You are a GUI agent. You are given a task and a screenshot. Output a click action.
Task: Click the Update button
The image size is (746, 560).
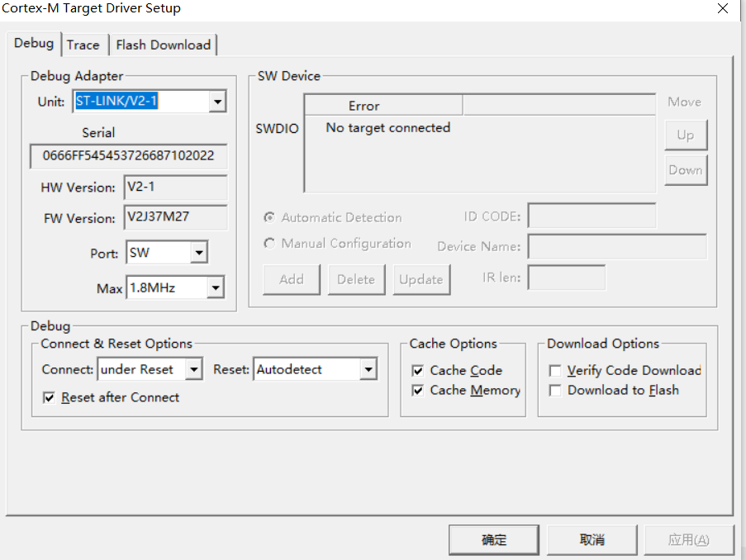point(421,279)
